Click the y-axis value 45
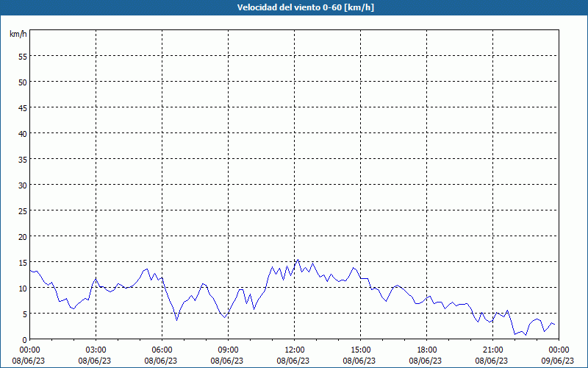This screenshot has width=588, height=368. [x=23, y=108]
